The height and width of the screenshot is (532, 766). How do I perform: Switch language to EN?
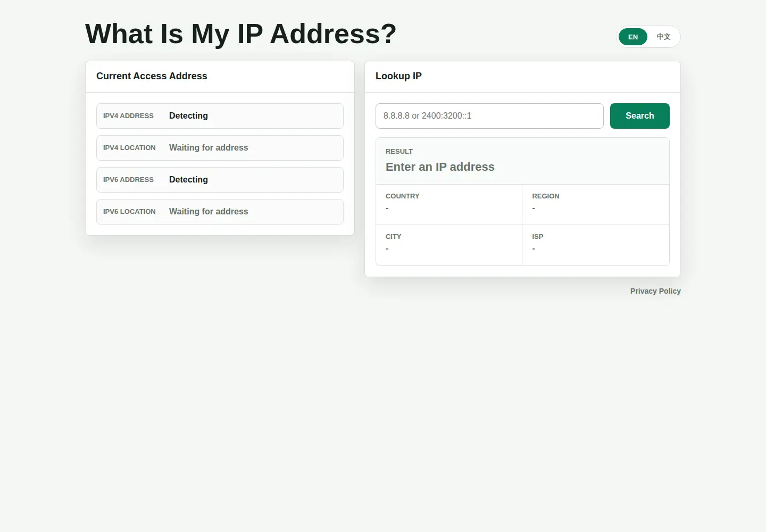click(633, 37)
